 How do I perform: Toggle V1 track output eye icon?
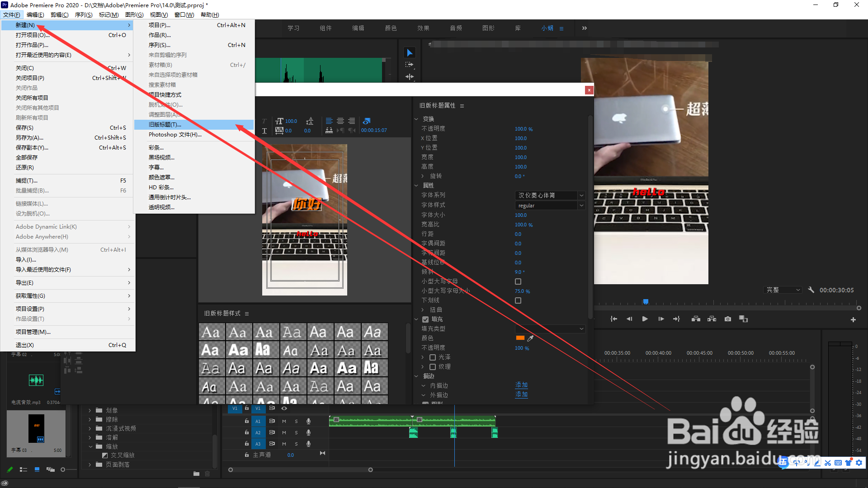[x=284, y=408]
